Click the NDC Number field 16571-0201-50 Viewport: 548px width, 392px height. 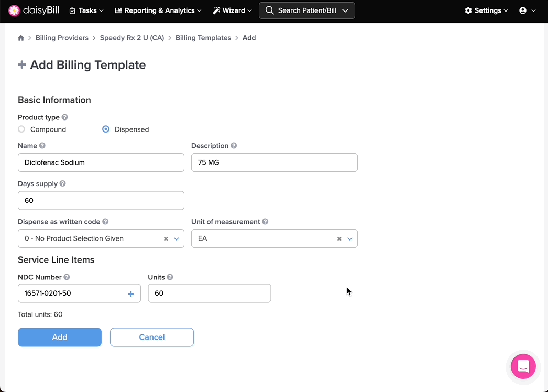[x=79, y=293]
